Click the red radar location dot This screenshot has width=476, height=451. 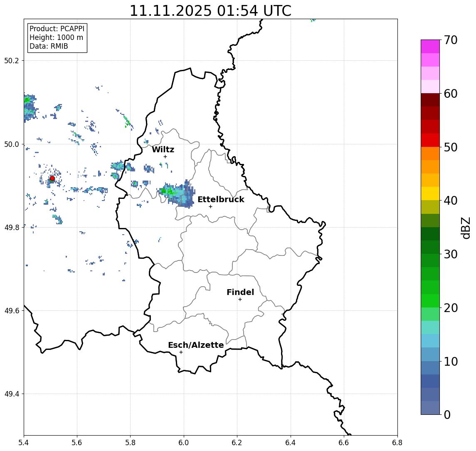[52, 178]
